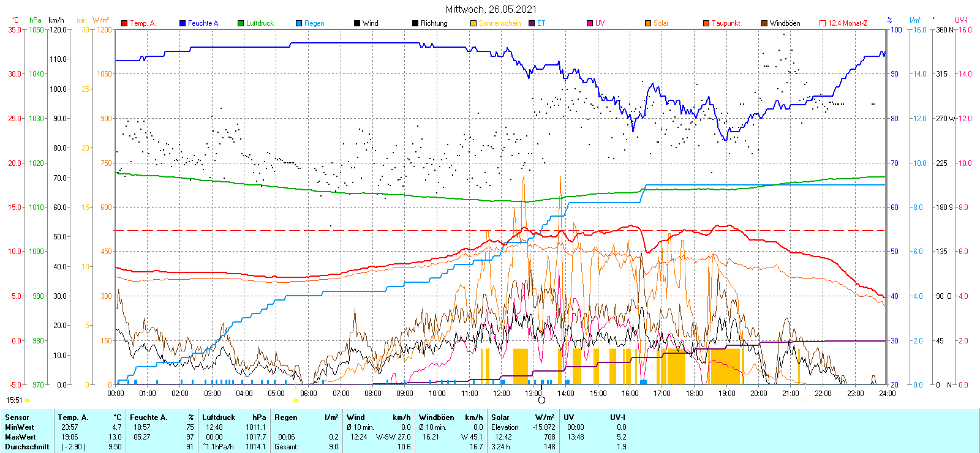The image size is (980, 453).
Task: Click the l/m² unit label above right axis
Action: [x=915, y=20]
